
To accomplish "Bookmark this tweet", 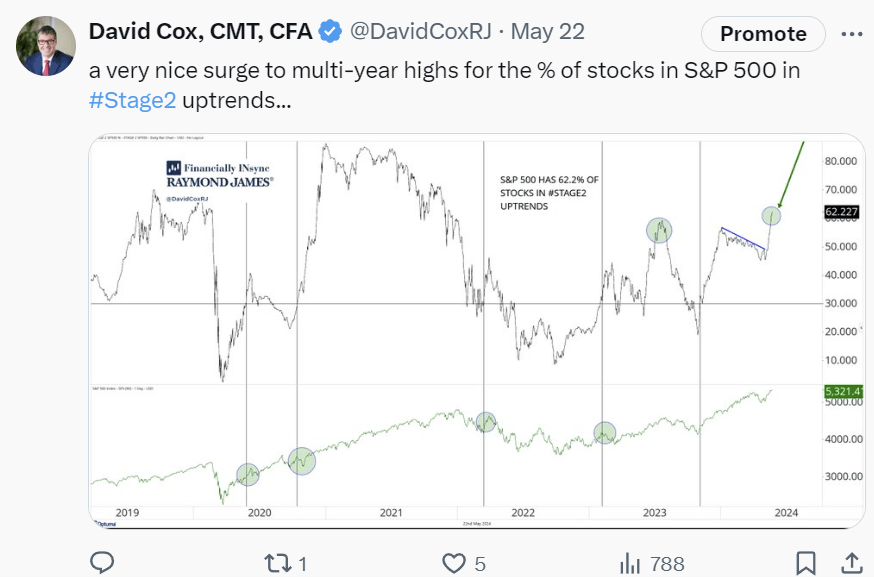I will tap(805, 563).
